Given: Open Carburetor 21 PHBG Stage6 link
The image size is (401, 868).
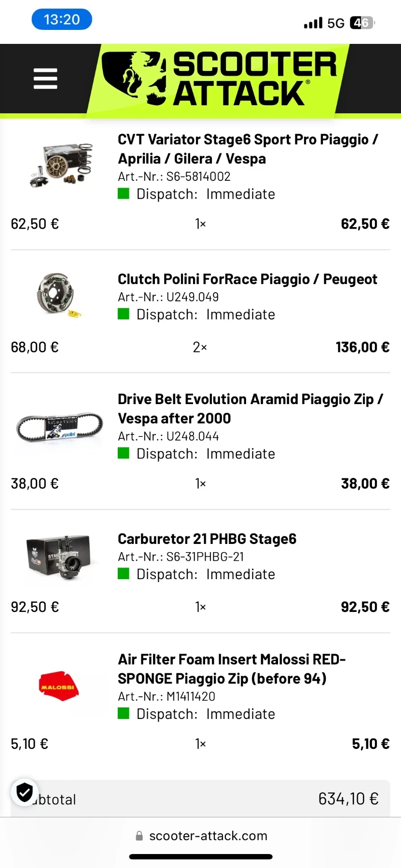Looking at the screenshot, I should [x=207, y=539].
